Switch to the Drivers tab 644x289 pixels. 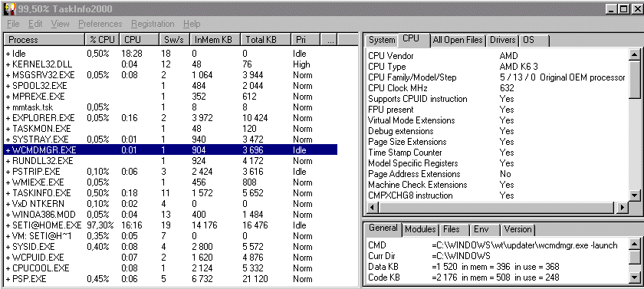pyautogui.click(x=502, y=40)
